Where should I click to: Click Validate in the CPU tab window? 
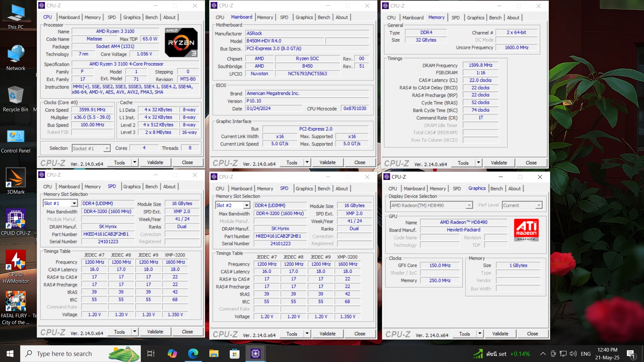[x=155, y=163]
